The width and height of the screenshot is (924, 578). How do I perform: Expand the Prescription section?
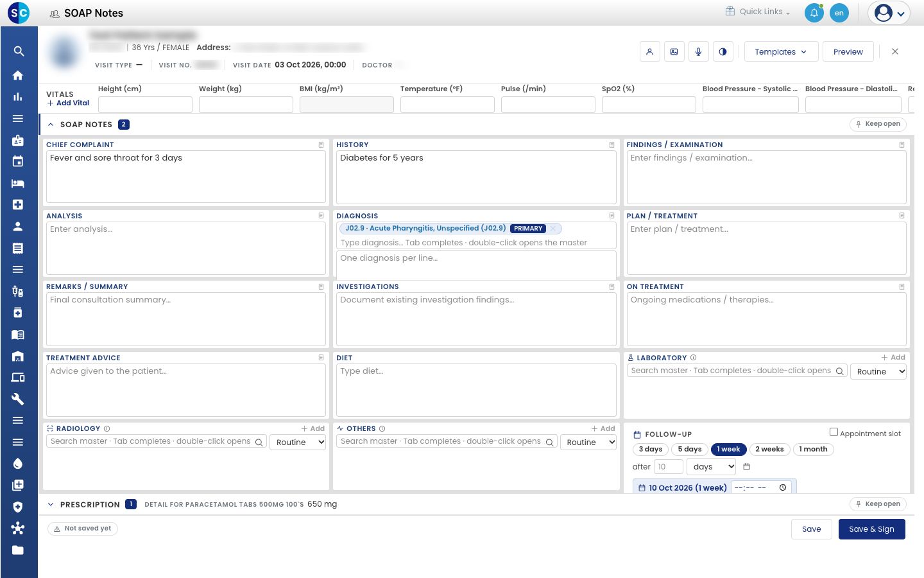(x=51, y=505)
